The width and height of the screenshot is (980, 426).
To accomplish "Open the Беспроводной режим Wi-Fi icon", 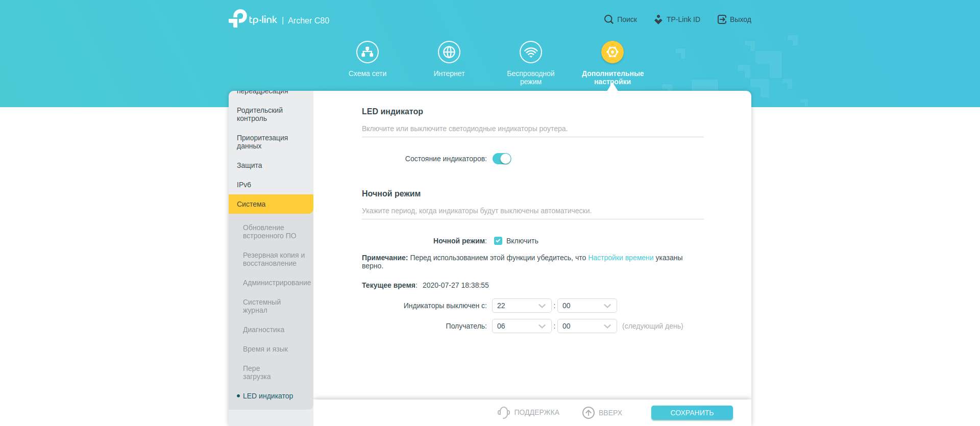I will (x=530, y=52).
